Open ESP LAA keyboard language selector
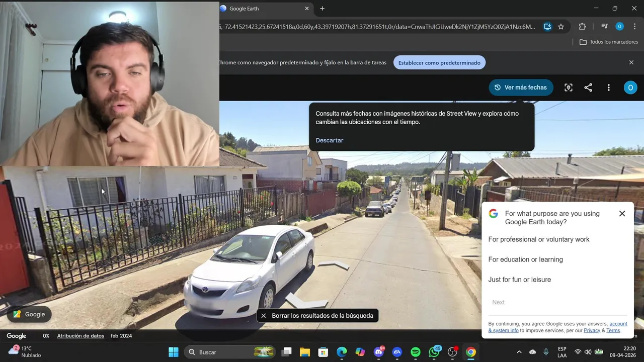Viewport: 644px width, 362px height. pyautogui.click(x=562, y=352)
